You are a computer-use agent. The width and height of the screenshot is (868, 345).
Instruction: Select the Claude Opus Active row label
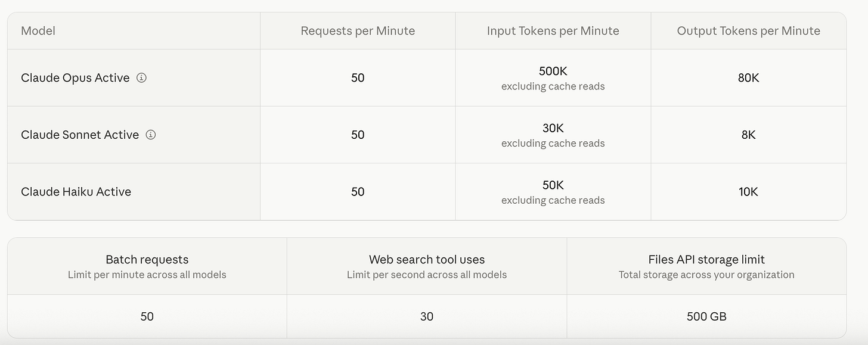pyautogui.click(x=75, y=77)
